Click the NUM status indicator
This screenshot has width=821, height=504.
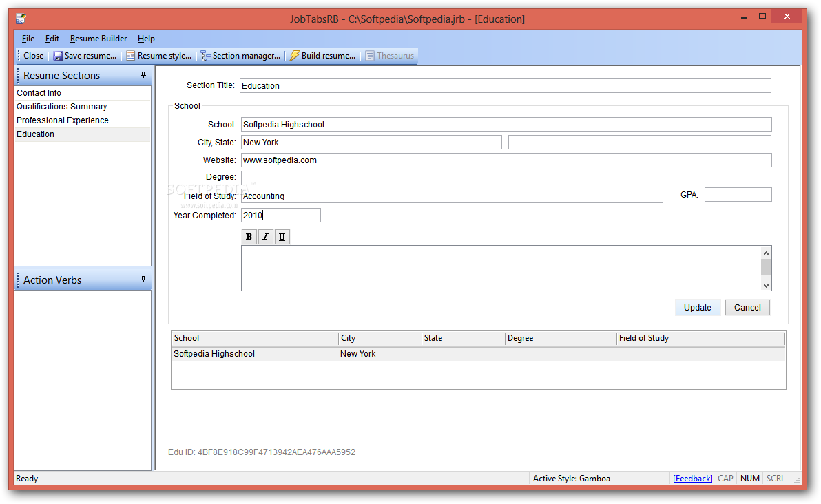coord(750,479)
